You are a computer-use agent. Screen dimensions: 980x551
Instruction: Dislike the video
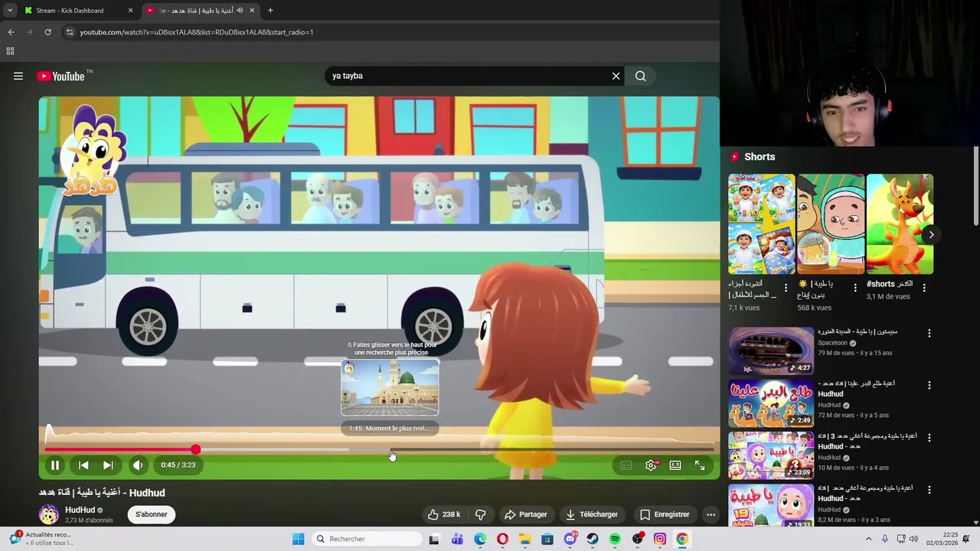coord(481,514)
